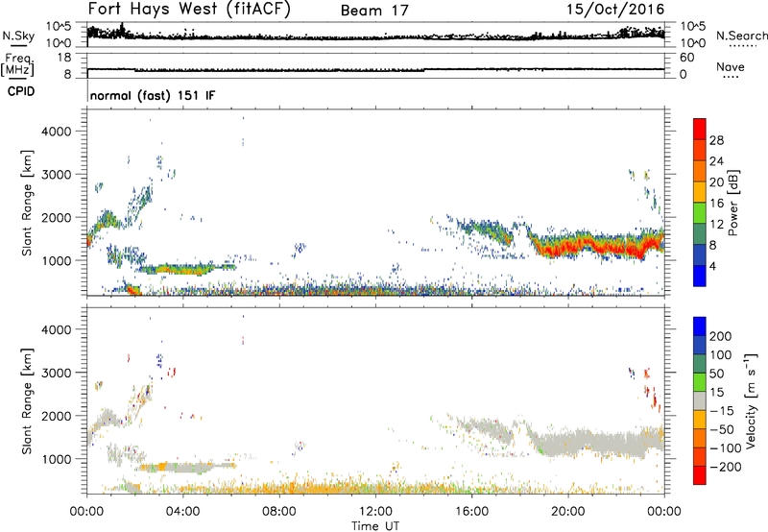Click the 'CPID' label

[21, 91]
